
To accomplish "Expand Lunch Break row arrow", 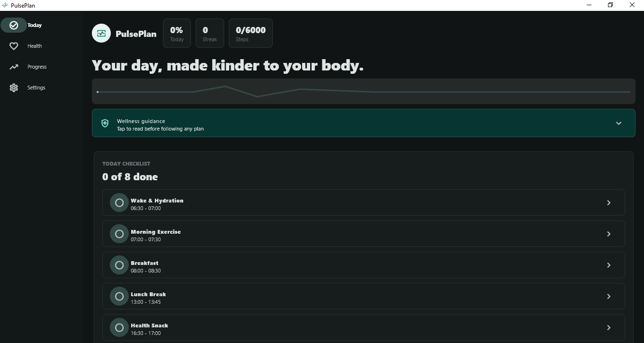I will 609,296.
